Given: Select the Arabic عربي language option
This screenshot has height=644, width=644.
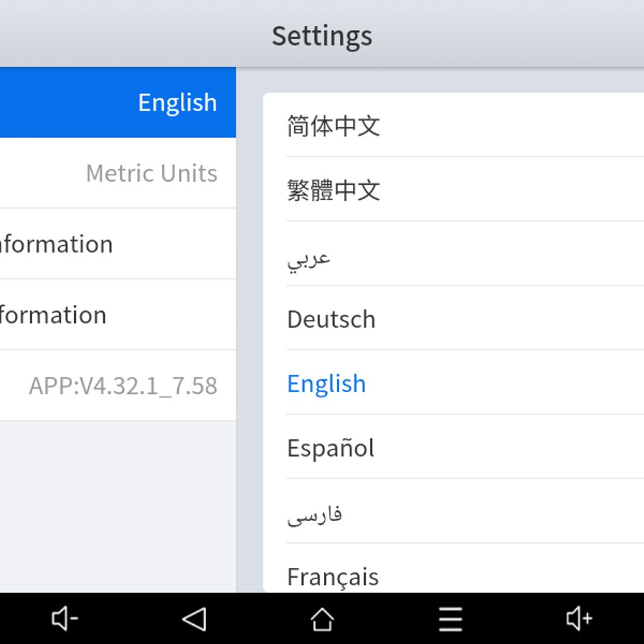Looking at the screenshot, I should [309, 256].
